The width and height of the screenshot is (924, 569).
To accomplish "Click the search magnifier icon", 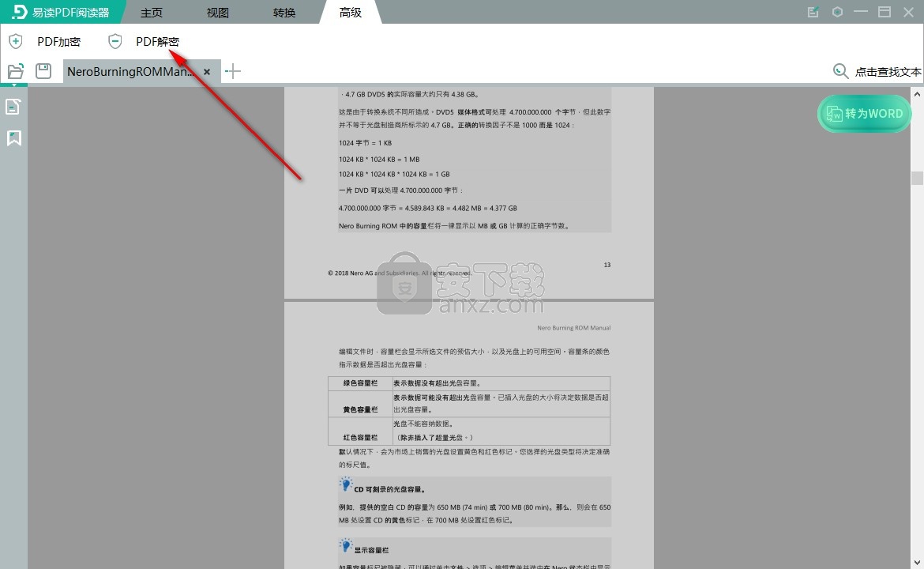I will tap(840, 71).
